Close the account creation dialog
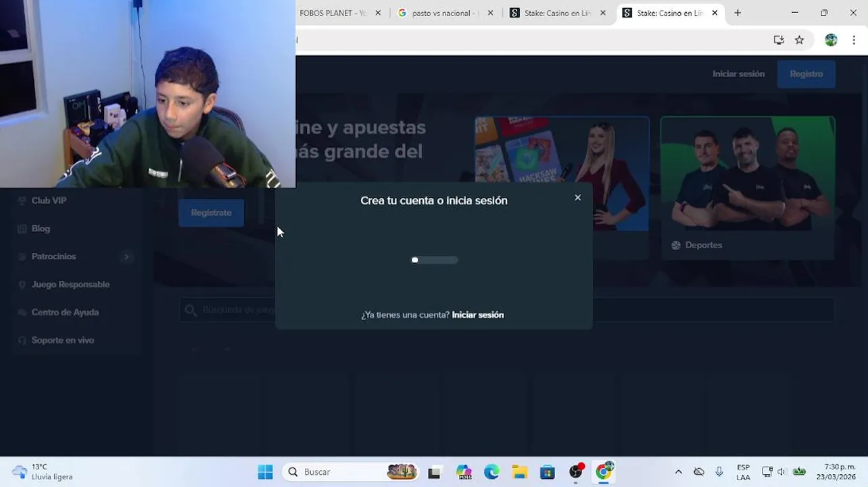The image size is (868, 487). pos(577,198)
